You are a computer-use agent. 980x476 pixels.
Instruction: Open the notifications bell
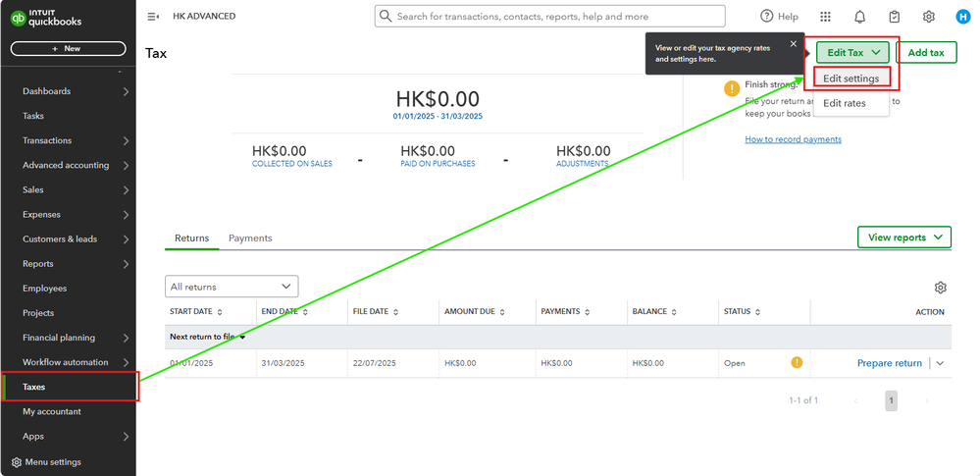click(x=859, y=17)
